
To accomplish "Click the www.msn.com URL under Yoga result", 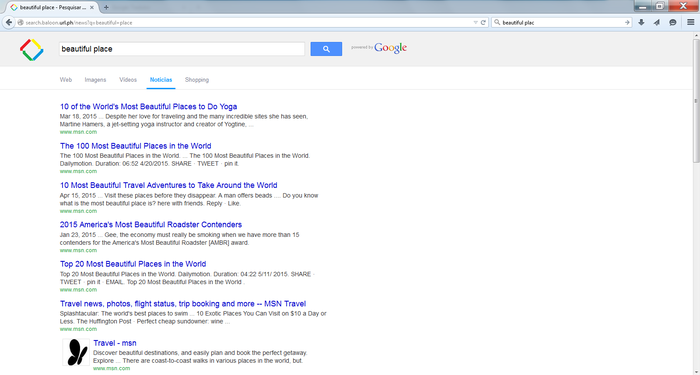I will (x=78, y=132).
